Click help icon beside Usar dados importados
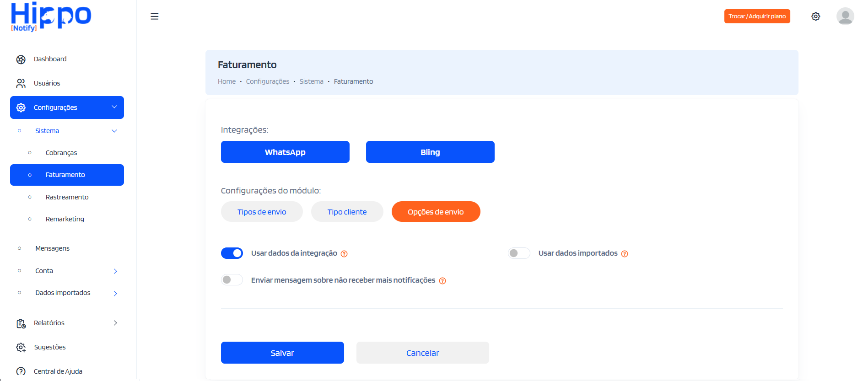 pyautogui.click(x=625, y=254)
